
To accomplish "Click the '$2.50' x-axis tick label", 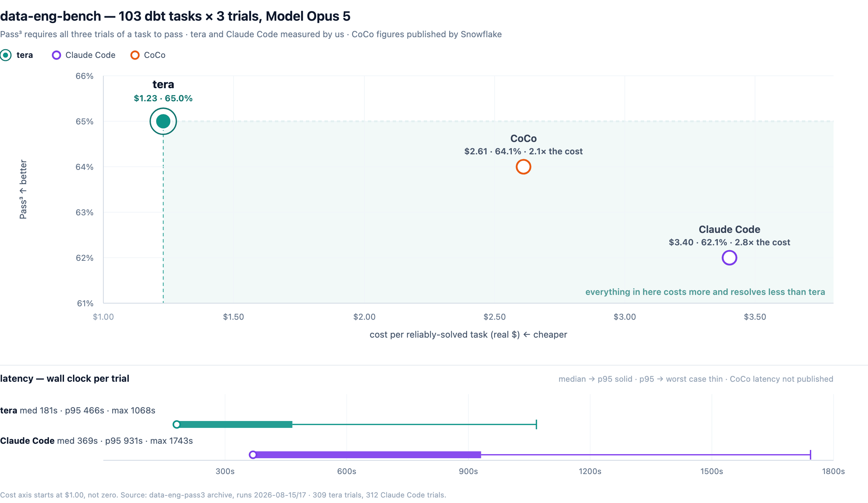I will (495, 317).
